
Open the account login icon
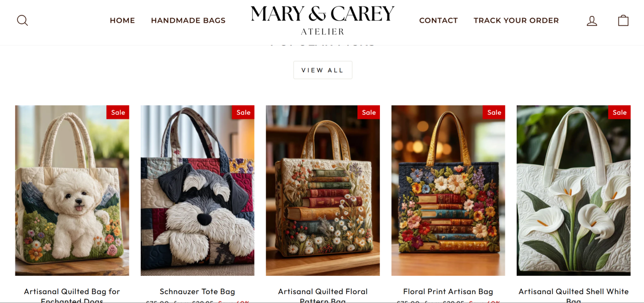tap(592, 21)
